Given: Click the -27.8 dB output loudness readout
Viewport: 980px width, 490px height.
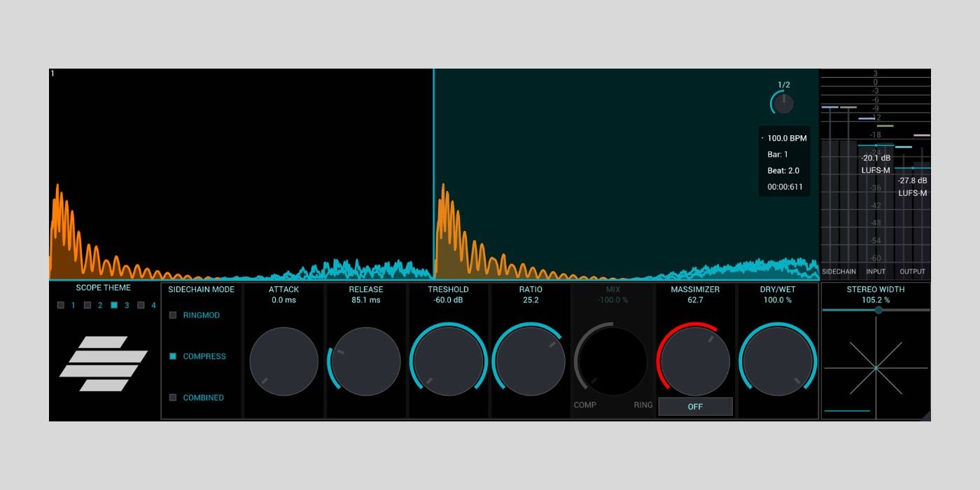Looking at the screenshot, I should (x=913, y=181).
